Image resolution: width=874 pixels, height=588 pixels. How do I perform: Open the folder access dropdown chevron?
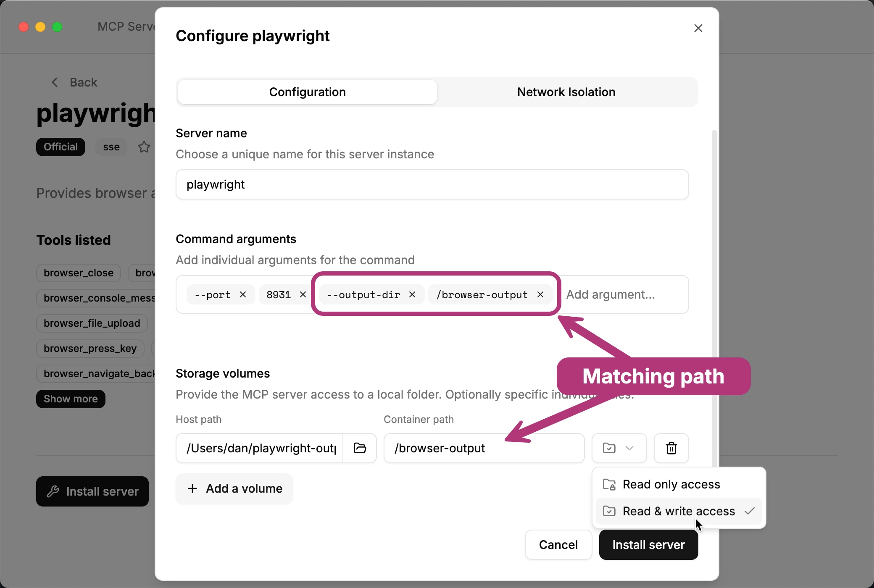point(629,448)
